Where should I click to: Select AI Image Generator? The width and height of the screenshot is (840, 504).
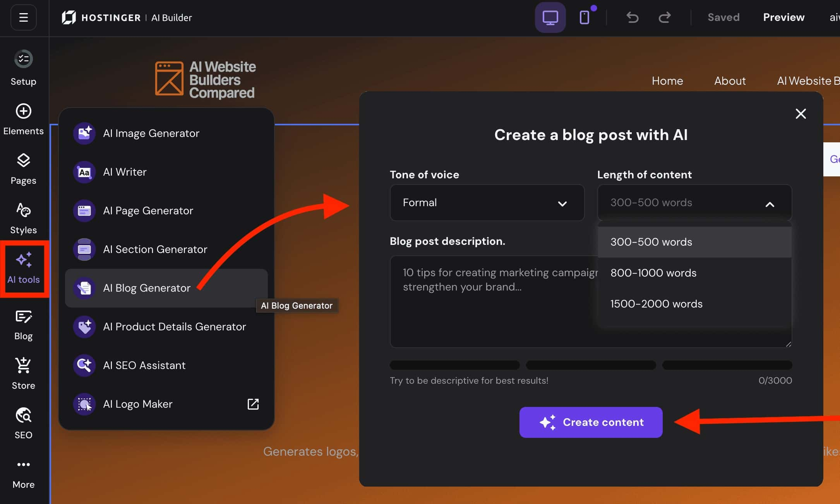coord(166,133)
